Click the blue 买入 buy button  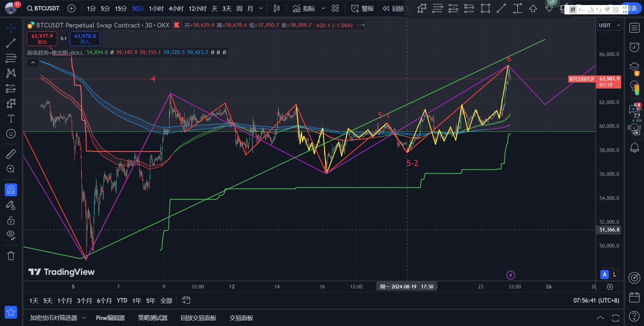click(85, 39)
